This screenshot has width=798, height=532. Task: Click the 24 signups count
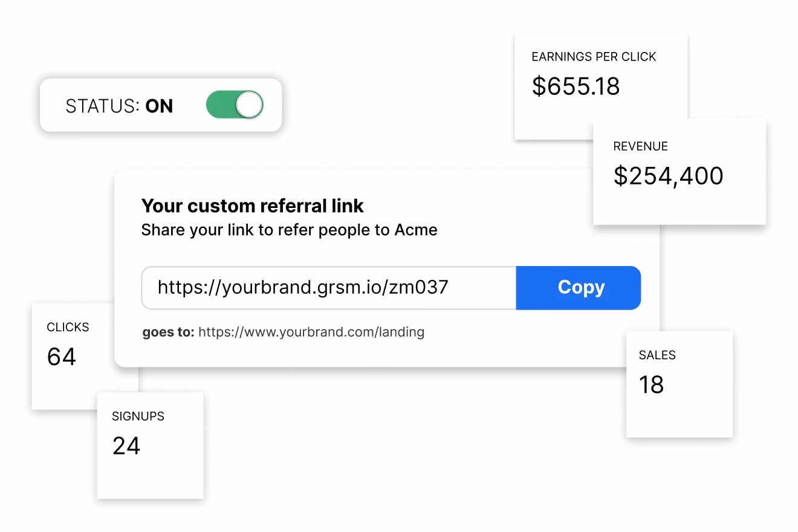click(x=126, y=446)
